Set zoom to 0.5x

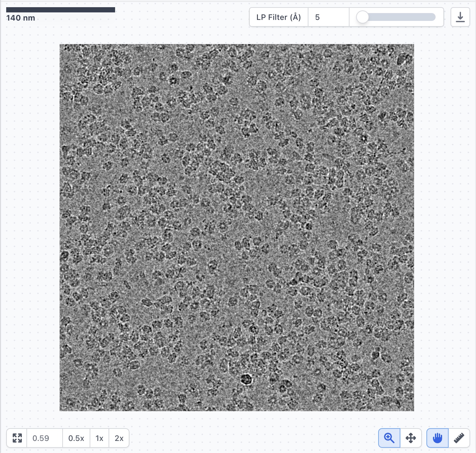(x=76, y=438)
